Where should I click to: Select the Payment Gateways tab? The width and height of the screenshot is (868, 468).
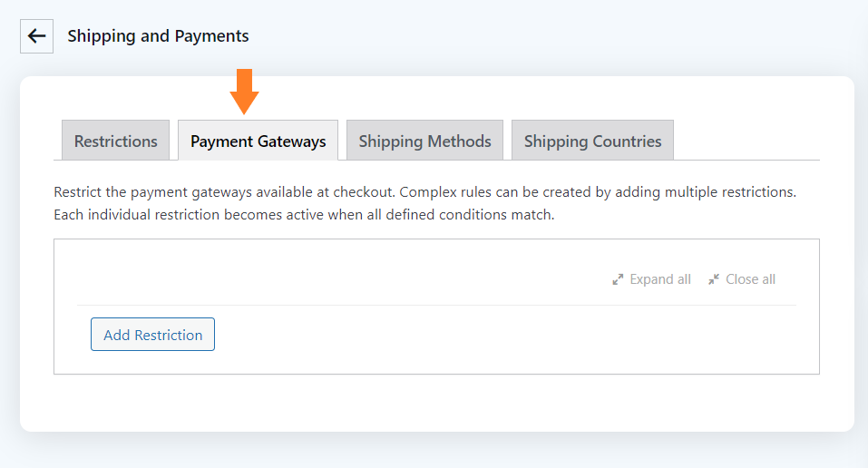258,141
